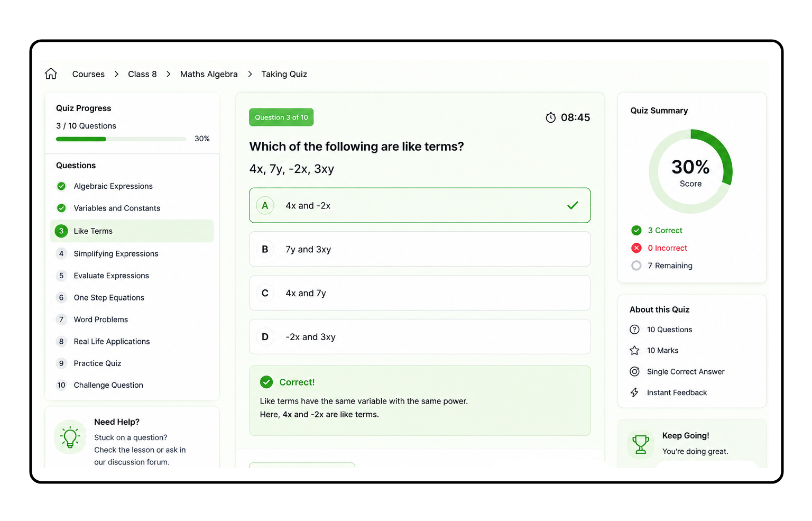Choose answer A: 4x and -2x
The width and height of the screenshot is (812, 521).
click(420, 205)
